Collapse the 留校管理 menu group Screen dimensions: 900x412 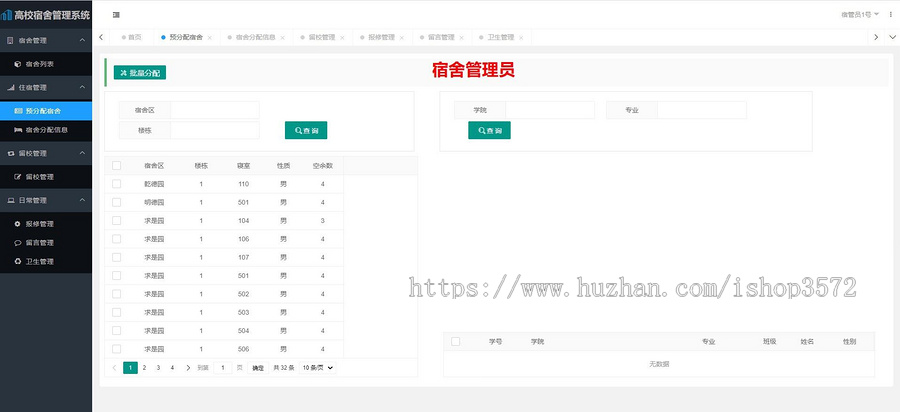click(82, 153)
